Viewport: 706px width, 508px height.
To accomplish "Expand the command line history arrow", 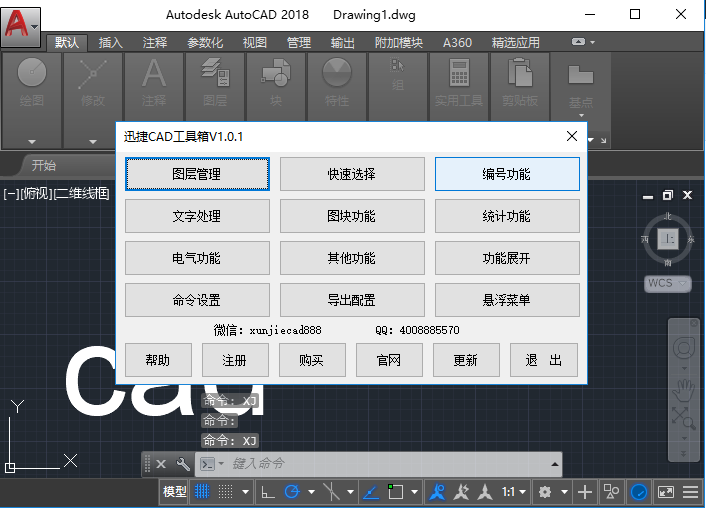I will 555,464.
